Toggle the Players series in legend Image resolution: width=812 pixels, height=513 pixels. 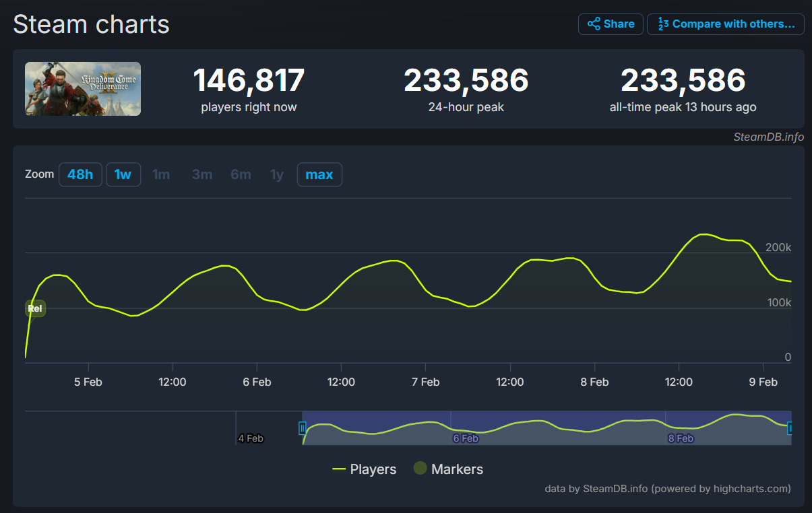tap(365, 469)
